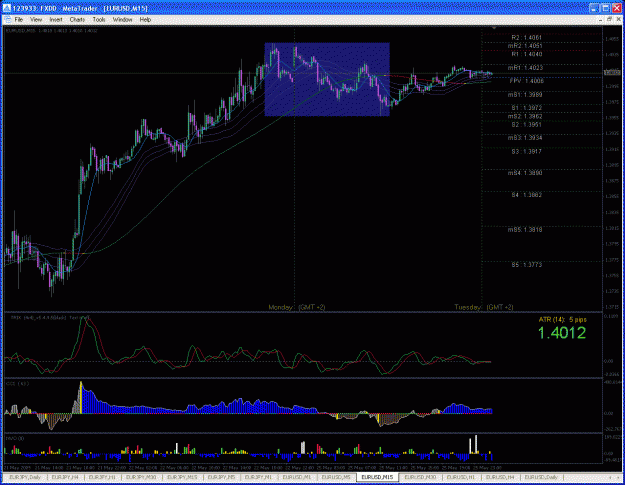Click the mS4 : 1.3890 pivot label
Image resolution: width=625 pixels, height=485 pixels.
click(525, 173)
